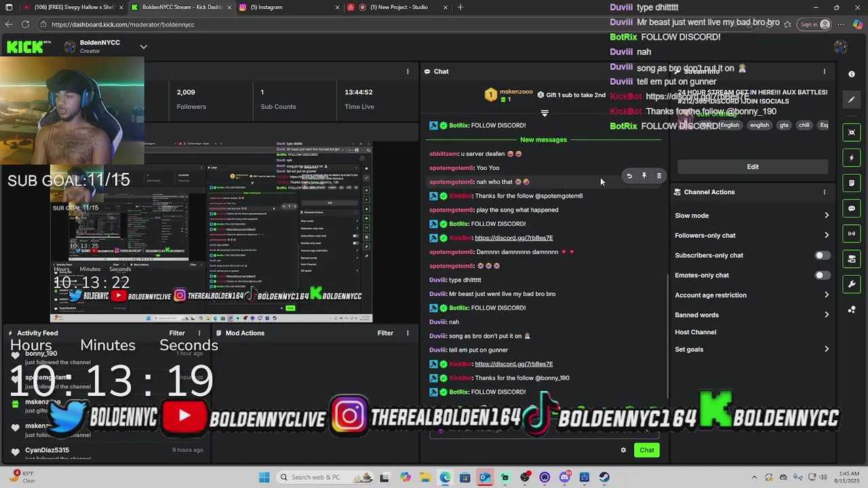Click Edge Sign in button

point(815,24)
